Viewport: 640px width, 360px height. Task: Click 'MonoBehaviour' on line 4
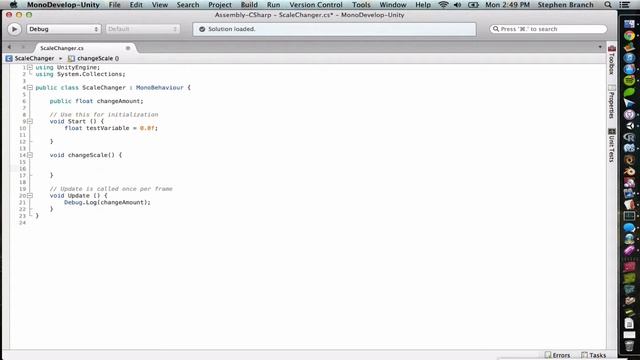(x=160, y=87)
